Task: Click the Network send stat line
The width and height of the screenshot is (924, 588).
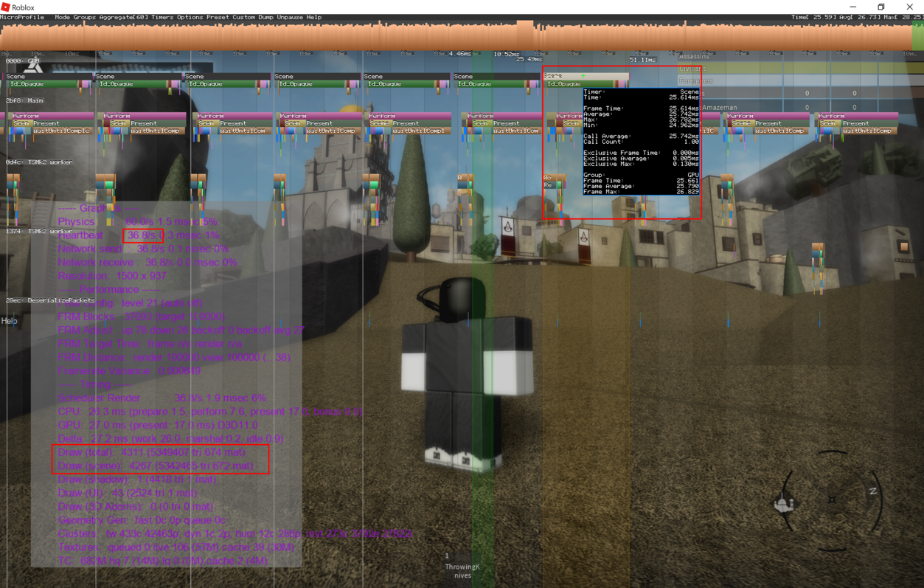Action: pyautogui.click(x=143, y=249)
